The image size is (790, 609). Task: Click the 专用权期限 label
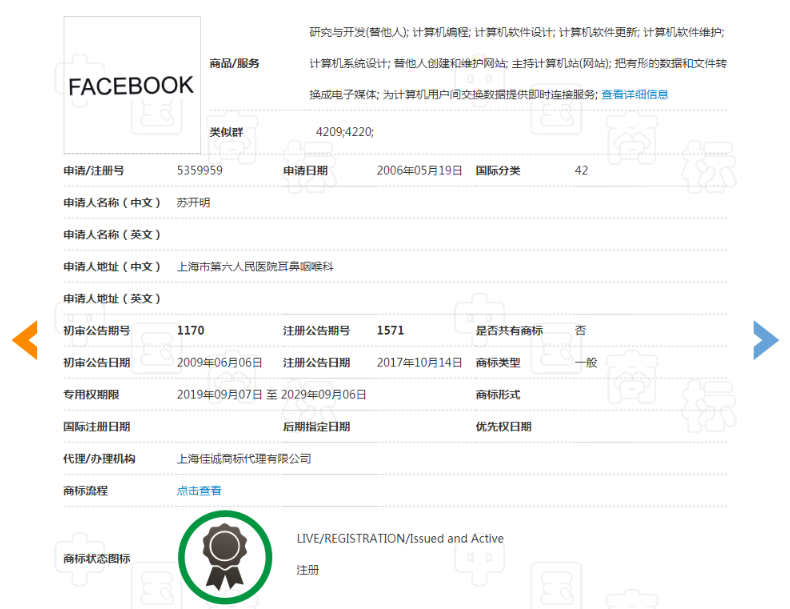click(x=91, y=394)
